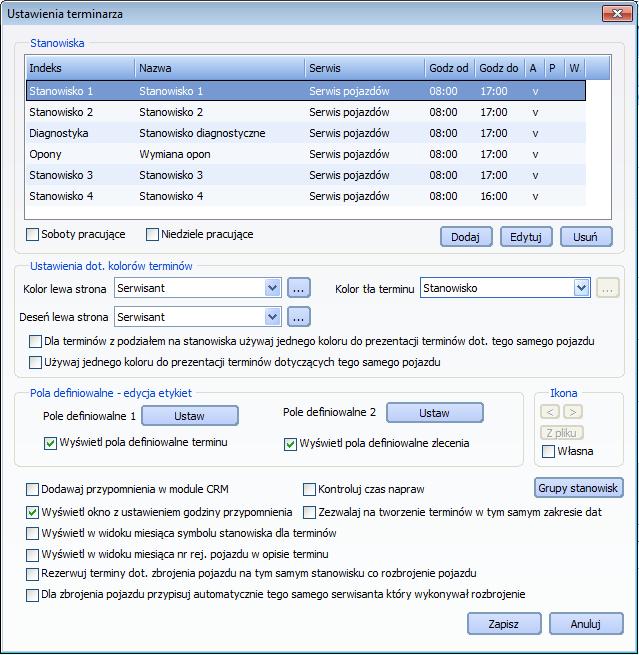
Task: Sort table by Nazwa column header
Action: (220, 68)
